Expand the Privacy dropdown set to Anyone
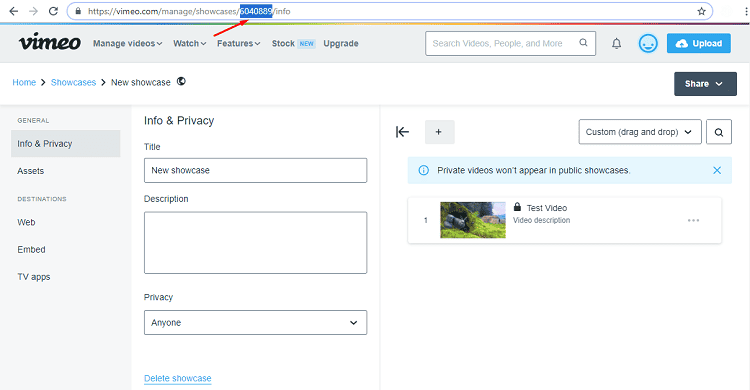 255,323
